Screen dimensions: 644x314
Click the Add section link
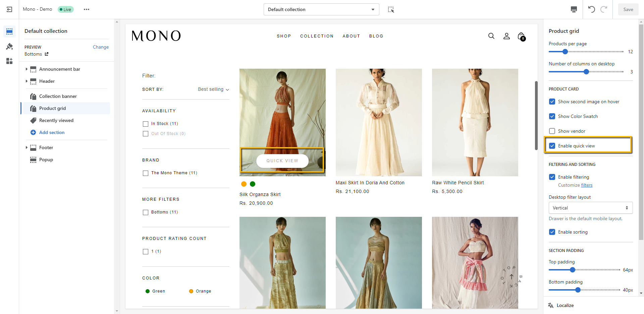tap(52, 132)
